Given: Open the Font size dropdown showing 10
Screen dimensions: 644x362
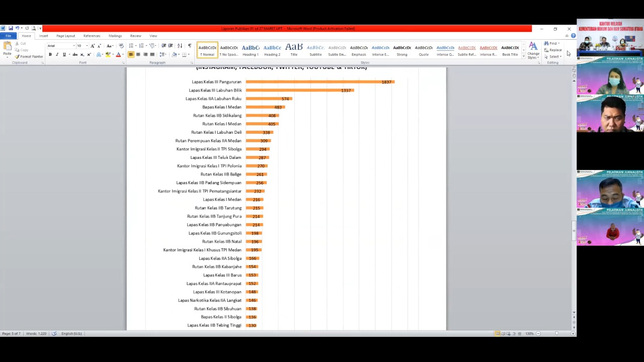Looking at the screenshot, I should click(x=87, y=46).
